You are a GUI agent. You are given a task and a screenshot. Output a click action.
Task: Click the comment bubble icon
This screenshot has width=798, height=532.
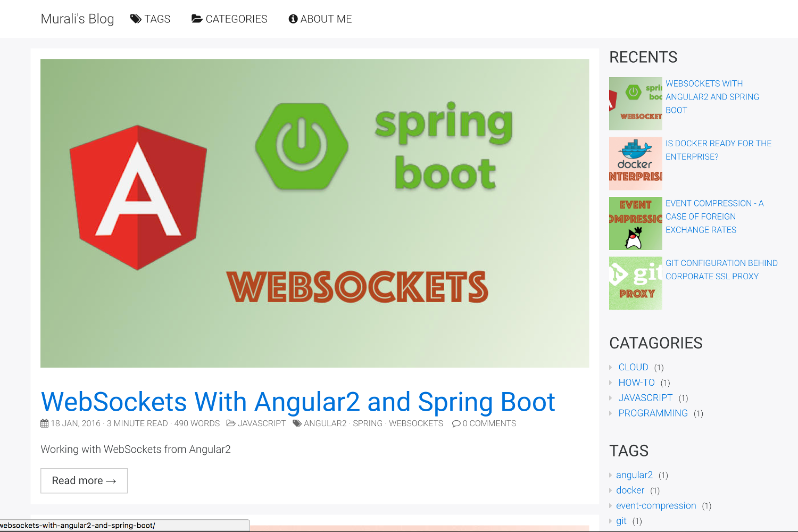[456, 423]
